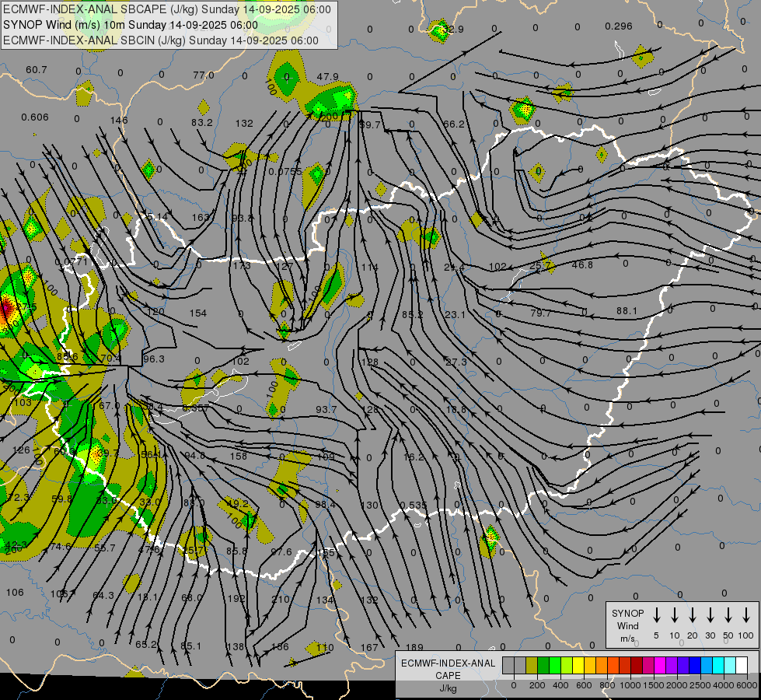Click the 173 value on map

coord(242,266)
